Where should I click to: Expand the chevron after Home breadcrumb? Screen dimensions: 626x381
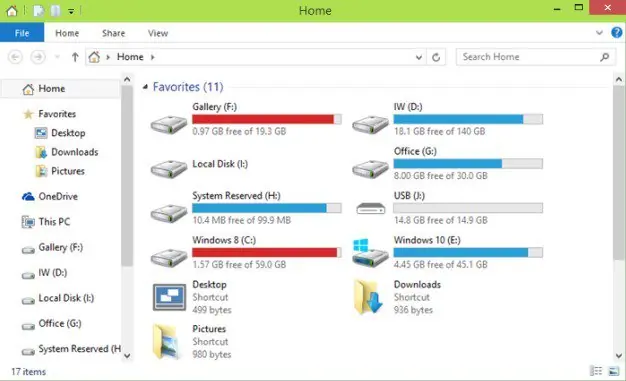coord(153,57)
